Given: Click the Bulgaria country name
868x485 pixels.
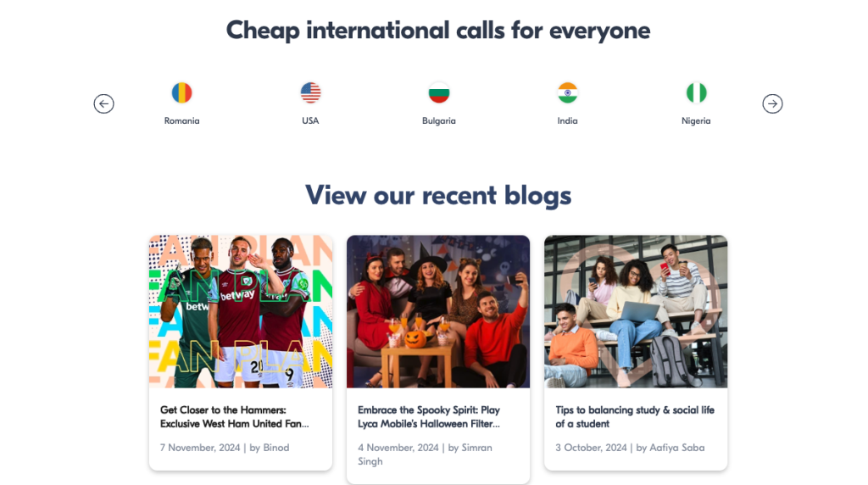Looking at the screenshot, I should click(x=439, y=120).
